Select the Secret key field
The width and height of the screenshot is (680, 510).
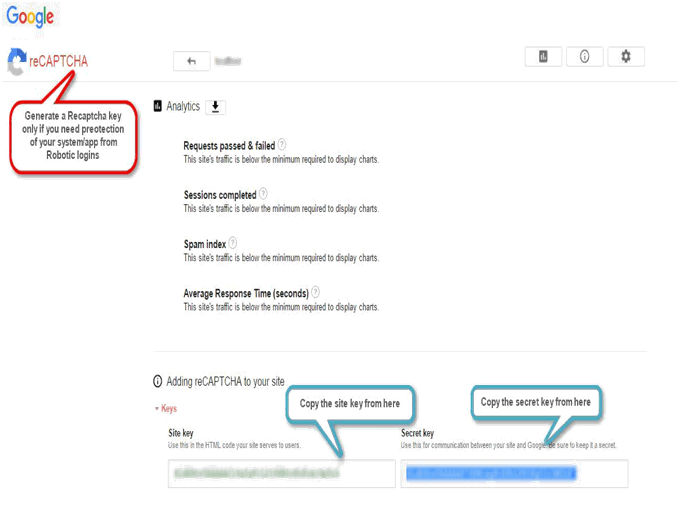pyautogui.click(x=514, y=473)
